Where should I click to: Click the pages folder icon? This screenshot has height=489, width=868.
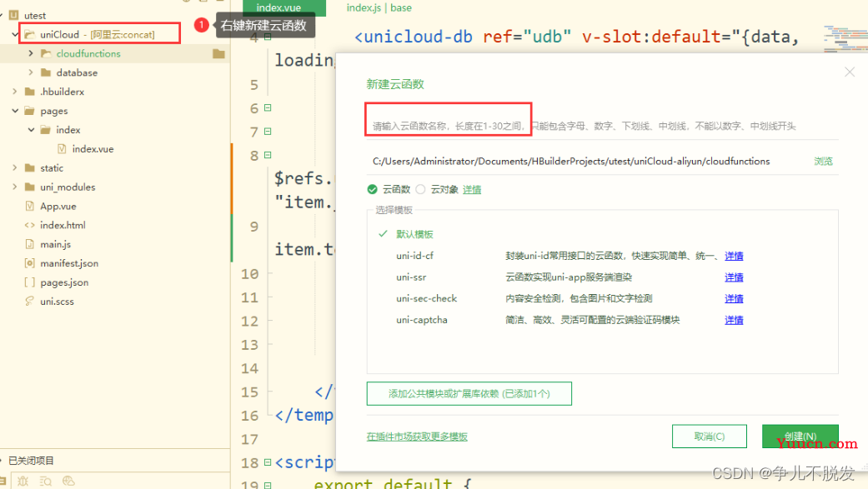coord(30,111)
